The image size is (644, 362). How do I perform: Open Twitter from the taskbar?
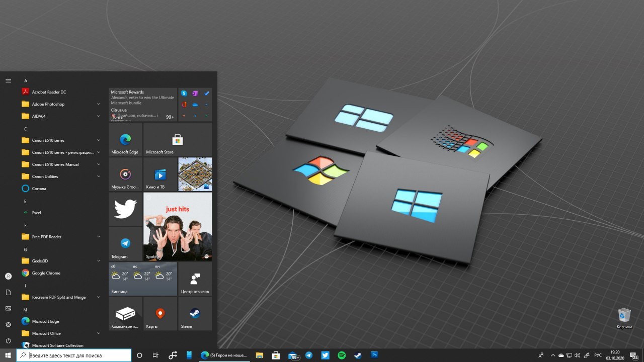tap(326, 355)
